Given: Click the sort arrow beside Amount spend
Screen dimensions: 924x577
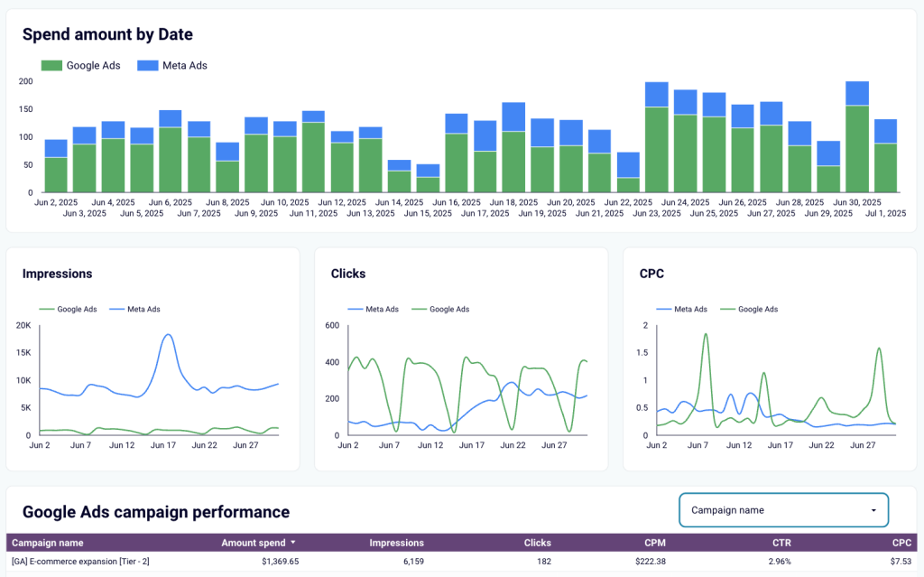Looking at the screenshot, I should (x=292, y=543).
